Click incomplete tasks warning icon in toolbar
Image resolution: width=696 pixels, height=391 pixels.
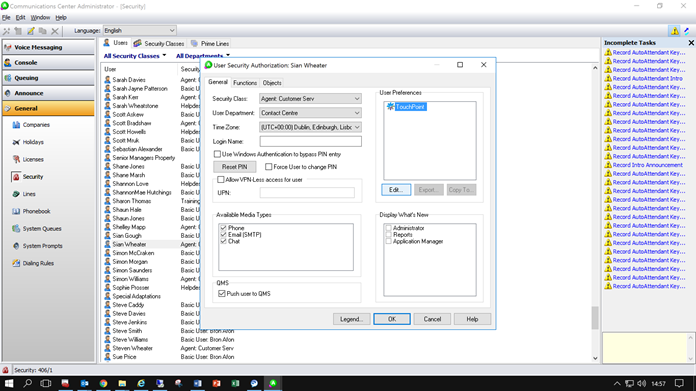(675, 31)
